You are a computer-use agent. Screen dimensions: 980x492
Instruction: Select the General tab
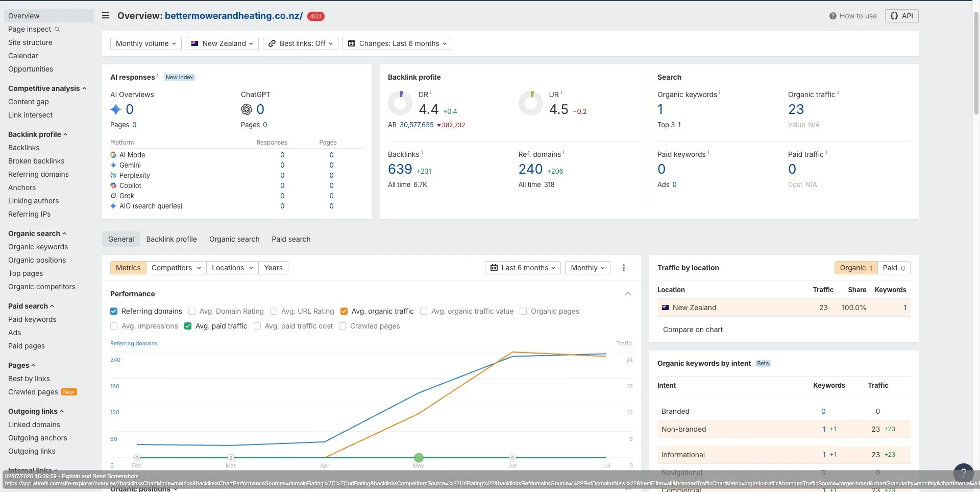pos(121,239)
